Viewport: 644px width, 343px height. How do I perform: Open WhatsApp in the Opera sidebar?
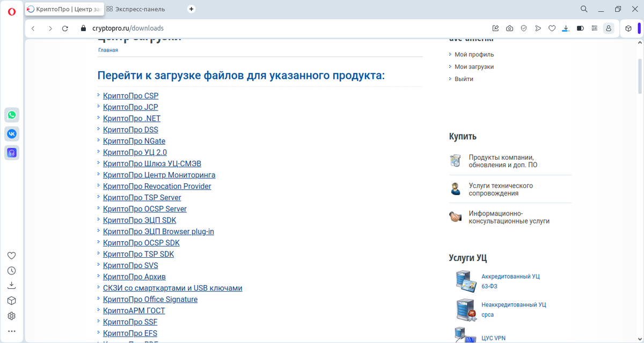pos(12,115)
